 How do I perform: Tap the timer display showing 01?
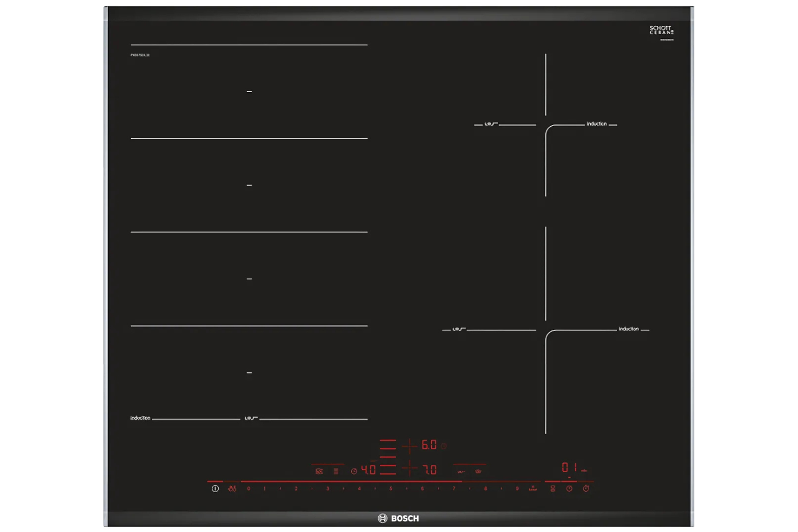click(x=569, y=468)
